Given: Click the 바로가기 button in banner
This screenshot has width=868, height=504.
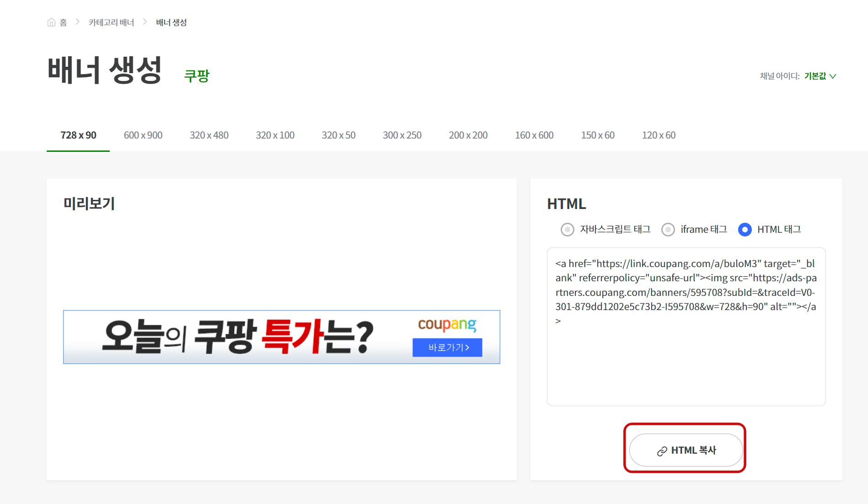Looking at the screenshot, I should tap(447, 348).
